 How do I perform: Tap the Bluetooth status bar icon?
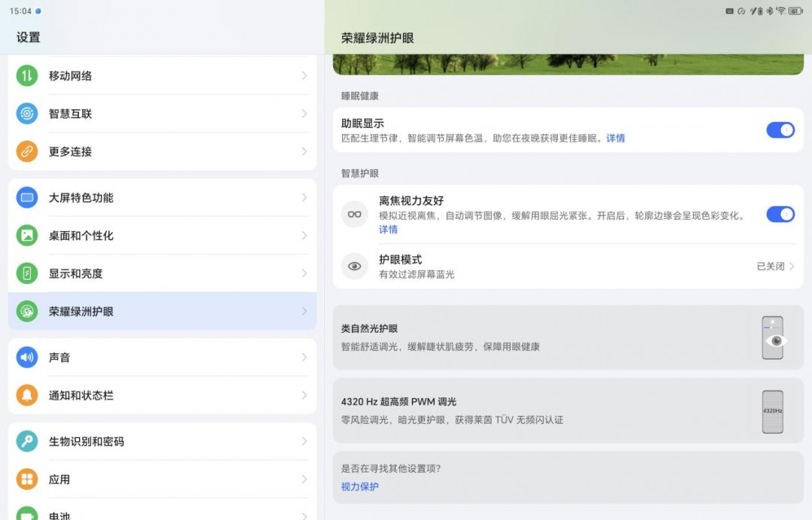[x=770, y=11]
